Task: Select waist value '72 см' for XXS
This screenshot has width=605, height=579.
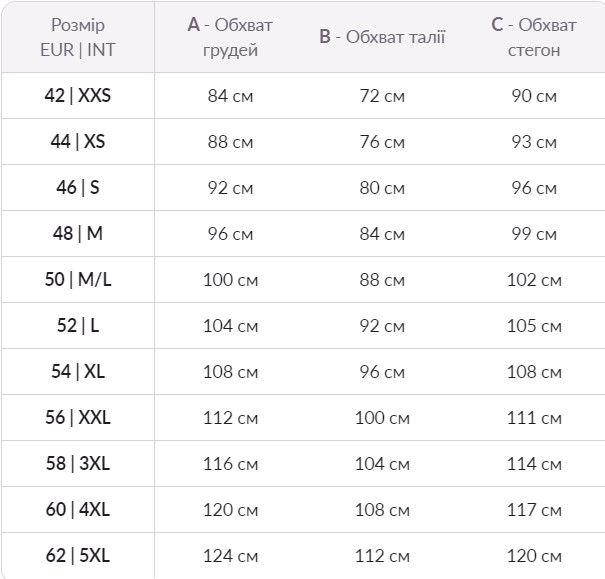Action: click(x=382, y=96)
